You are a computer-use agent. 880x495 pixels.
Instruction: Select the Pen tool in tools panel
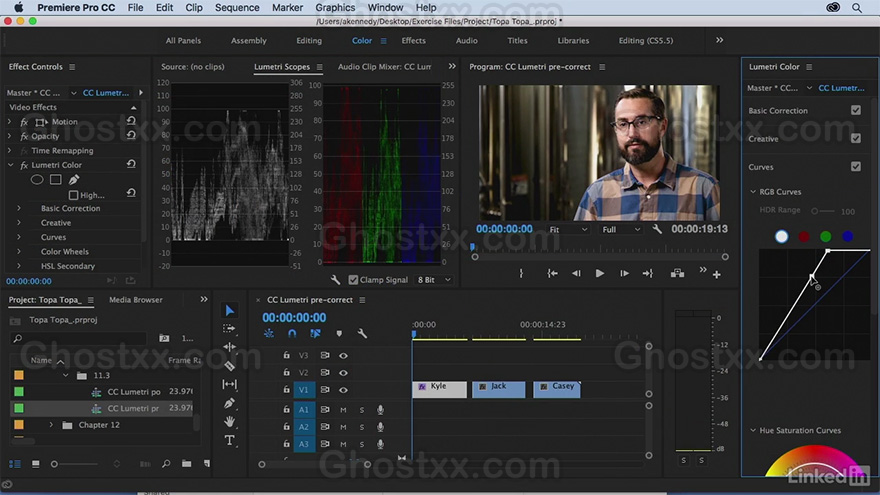pyautogui.click(x=229, y=403)
